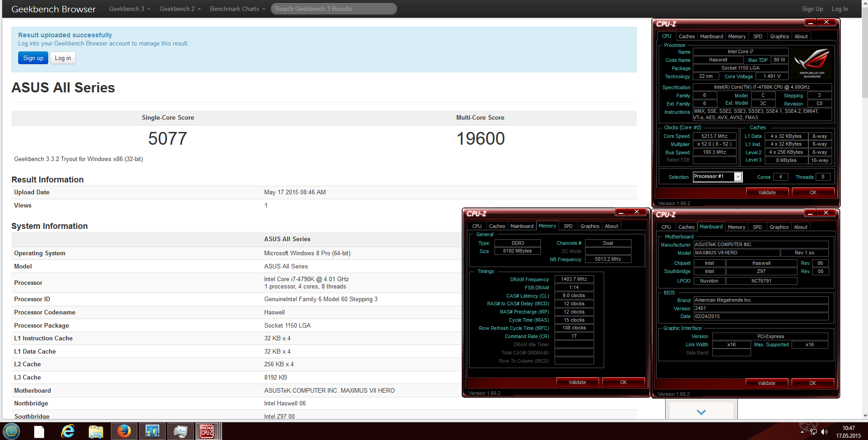The image size is (868, 440).
Task: Open Geekbench app from taskbar
Action: pos(152,431)
